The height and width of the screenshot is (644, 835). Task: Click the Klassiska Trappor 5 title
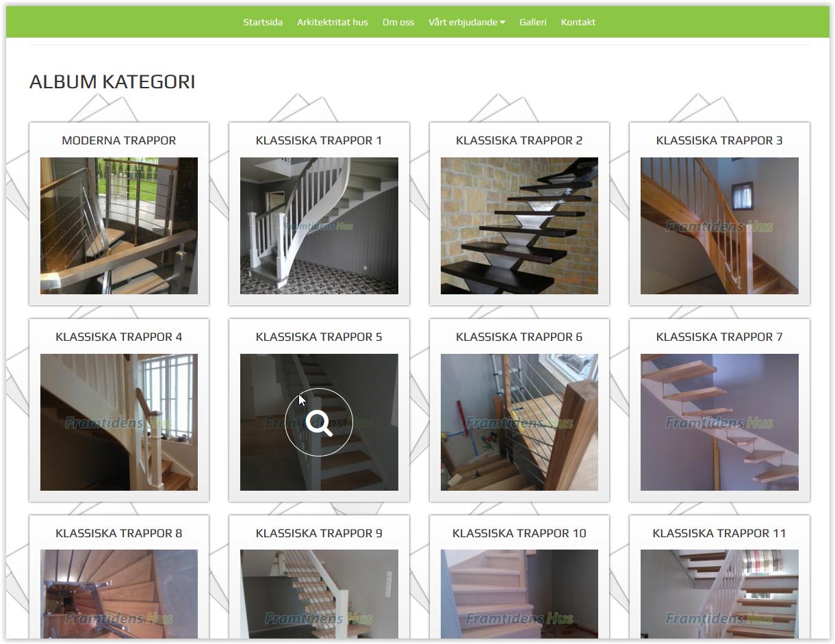tap(319, 337)
